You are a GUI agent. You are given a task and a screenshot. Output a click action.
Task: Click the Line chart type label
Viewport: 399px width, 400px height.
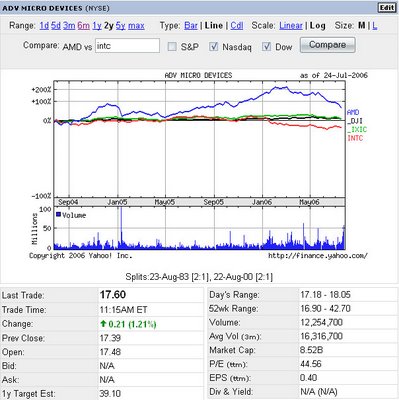[214, 26]
